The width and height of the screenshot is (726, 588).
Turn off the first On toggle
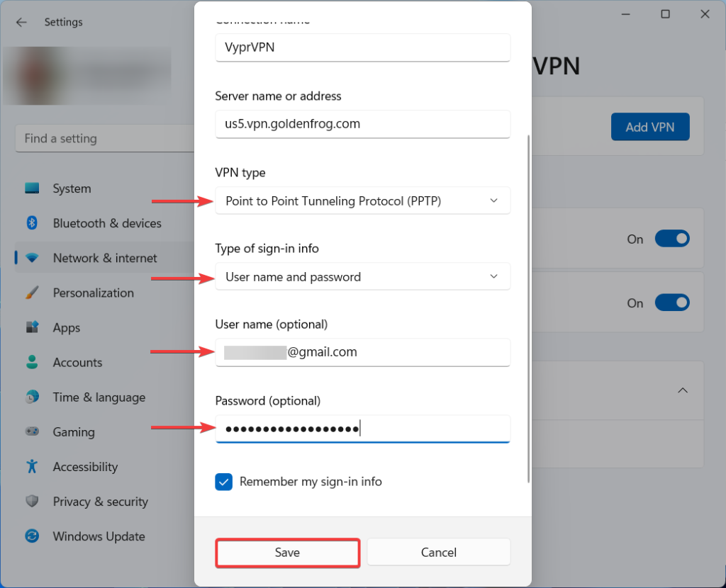coord(672,239)
